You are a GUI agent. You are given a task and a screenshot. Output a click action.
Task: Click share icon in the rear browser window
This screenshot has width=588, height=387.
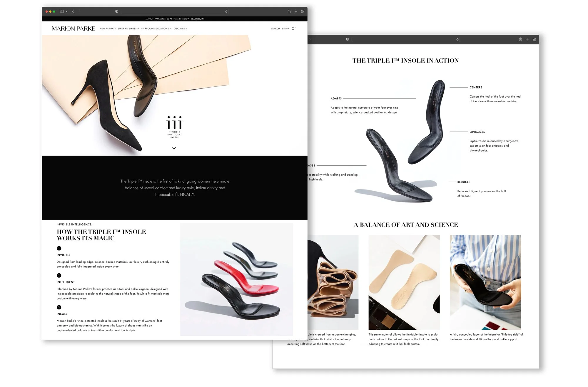tap(520, 39)
